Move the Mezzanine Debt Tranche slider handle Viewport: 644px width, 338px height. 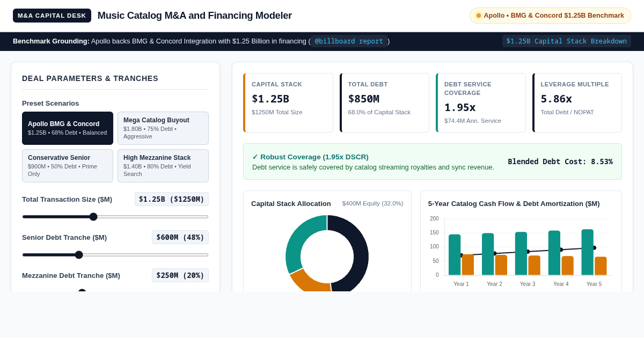pyautogui.click(x=82, y=290)
